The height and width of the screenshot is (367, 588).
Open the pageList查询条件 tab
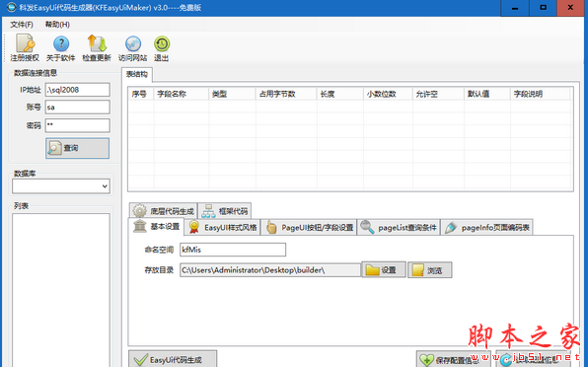(399, 227)
